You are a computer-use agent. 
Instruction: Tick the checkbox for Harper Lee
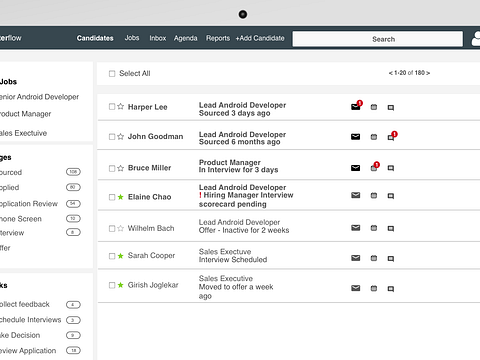click(112, 106)
